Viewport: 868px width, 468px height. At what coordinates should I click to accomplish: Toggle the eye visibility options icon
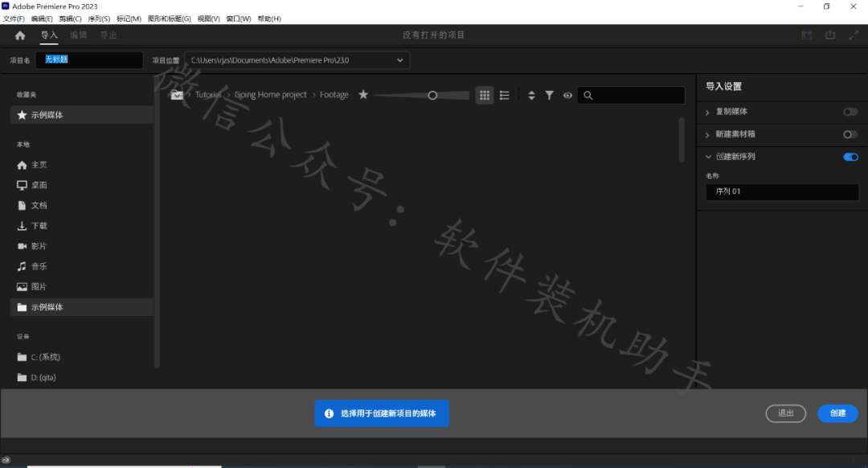pos(567,95)
